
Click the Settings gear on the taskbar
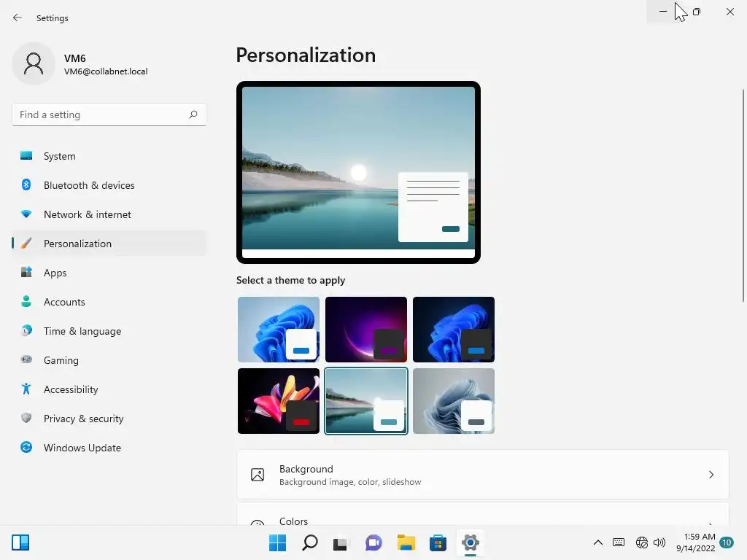(471, 542)
